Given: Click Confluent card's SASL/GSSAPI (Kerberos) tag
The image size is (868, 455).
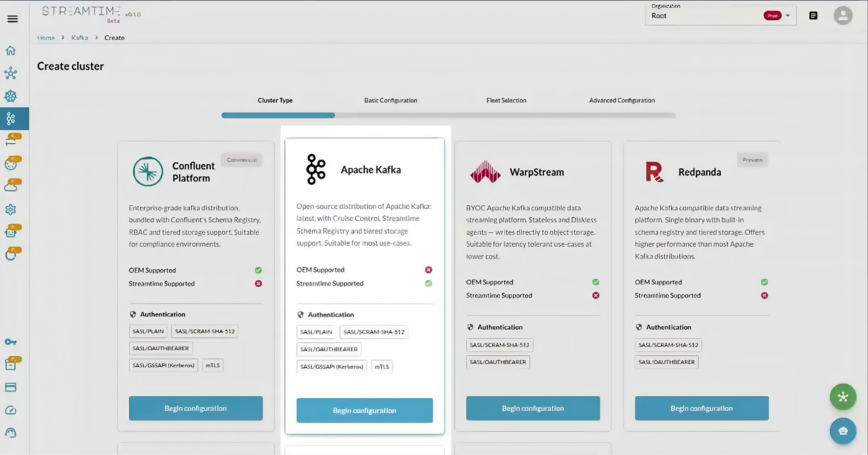Looking at the screenshot, I should [x=163, y=365].
